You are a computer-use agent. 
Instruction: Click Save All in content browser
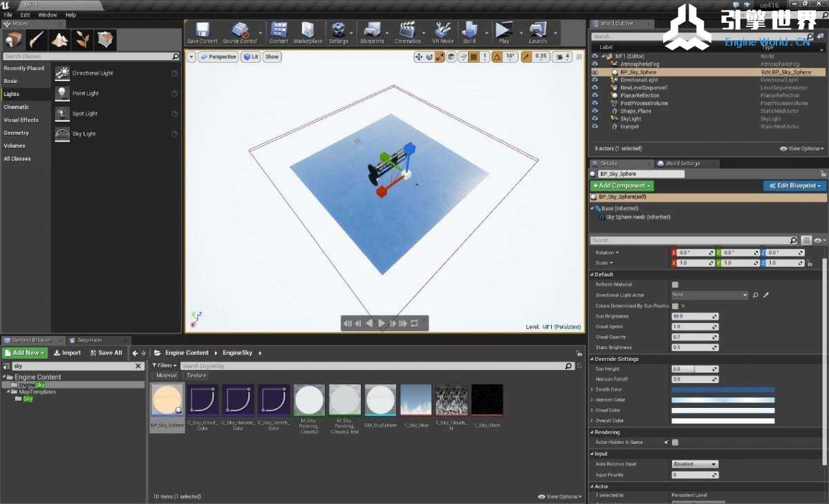(106, 353)
